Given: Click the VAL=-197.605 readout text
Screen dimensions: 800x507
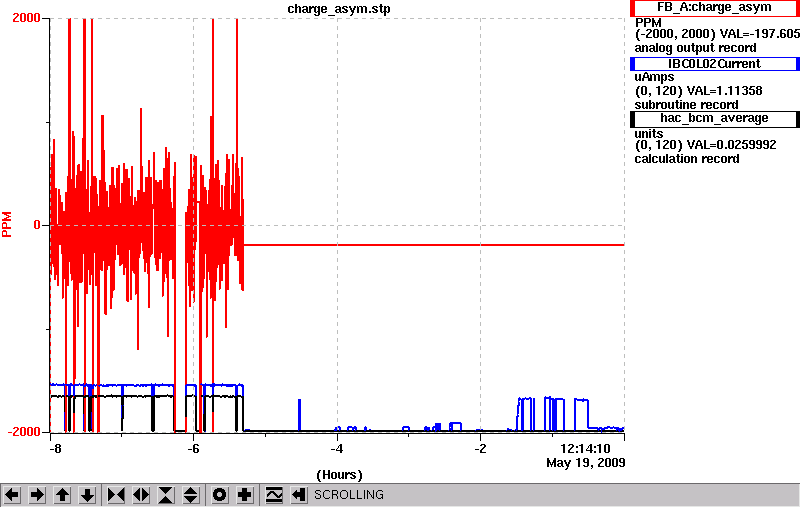Looking at the screenshot, I should pyautogui.click(x=759, y=34).
